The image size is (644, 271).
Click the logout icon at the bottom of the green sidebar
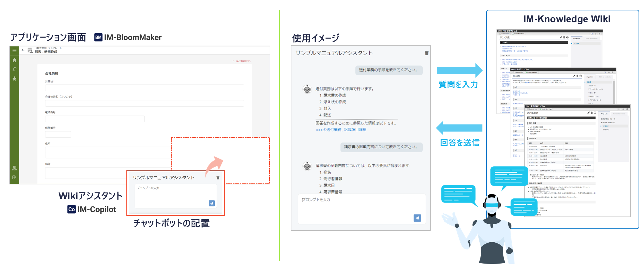14,178
